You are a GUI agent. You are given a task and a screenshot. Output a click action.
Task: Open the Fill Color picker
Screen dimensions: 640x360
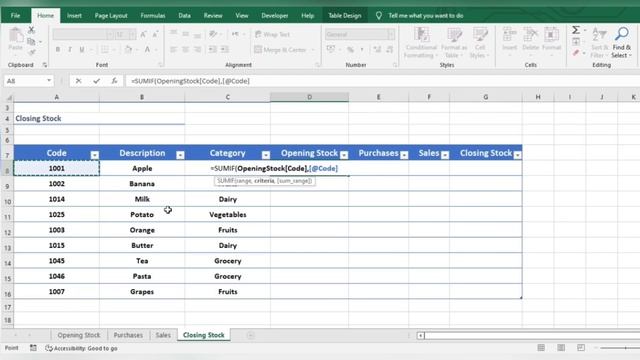tap(128, 50)
